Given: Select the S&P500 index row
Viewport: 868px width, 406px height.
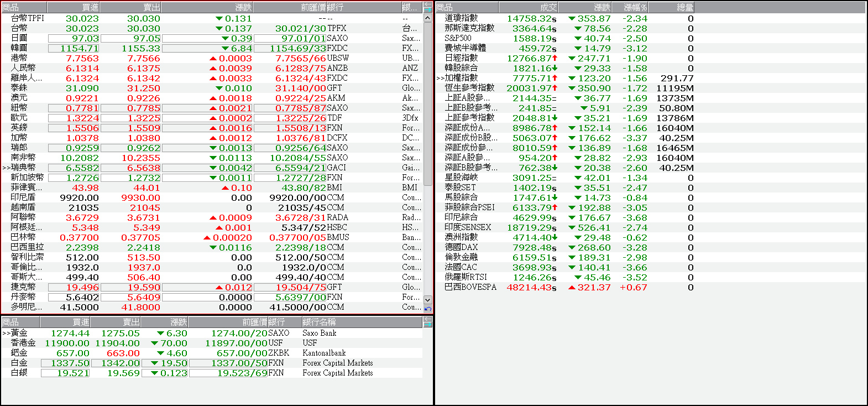Looking at the screenshot, I should coord(651,38).
